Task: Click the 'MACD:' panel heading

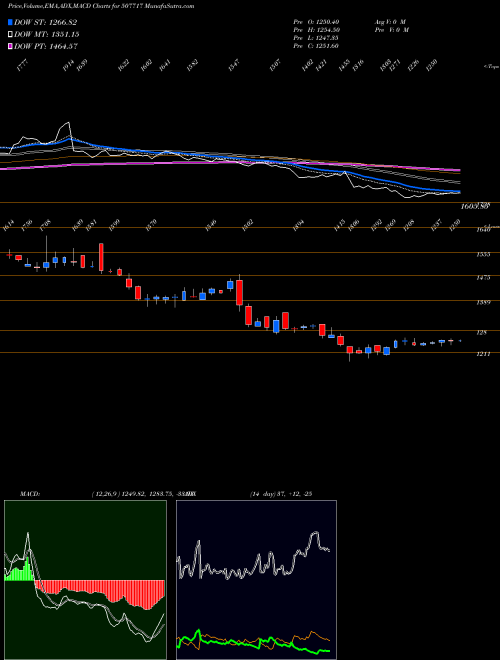Action: (29, 494)
